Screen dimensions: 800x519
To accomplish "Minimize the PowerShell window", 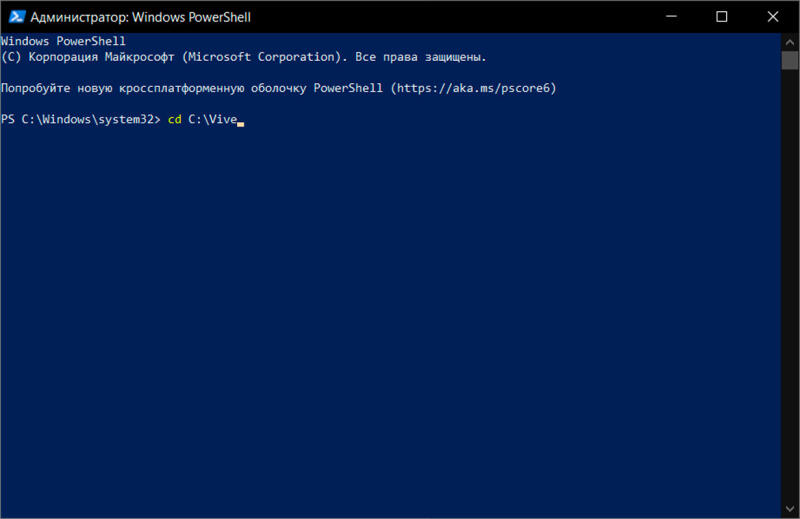I will pyautogui.click(x=671, y=17).
